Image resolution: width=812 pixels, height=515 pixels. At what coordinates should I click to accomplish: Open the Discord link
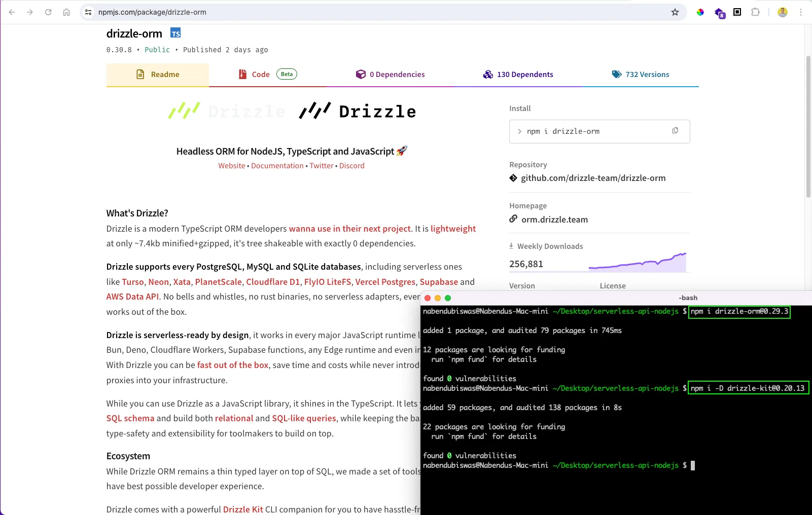point(352,166)
